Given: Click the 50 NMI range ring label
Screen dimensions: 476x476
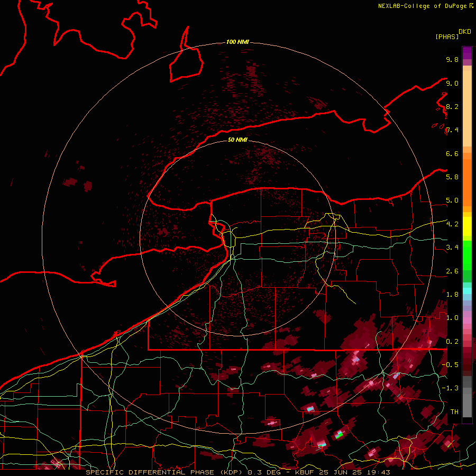Looking at the screenshot, I should click(x=237, y=140).
